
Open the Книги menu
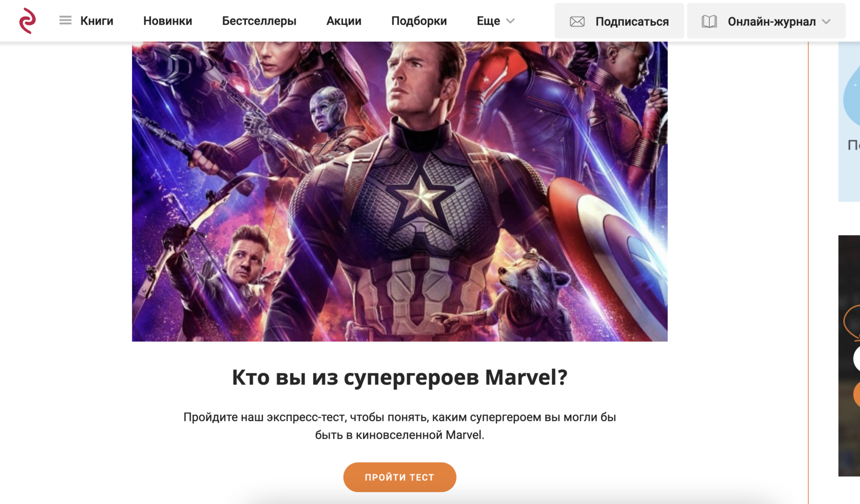(97, 21)
